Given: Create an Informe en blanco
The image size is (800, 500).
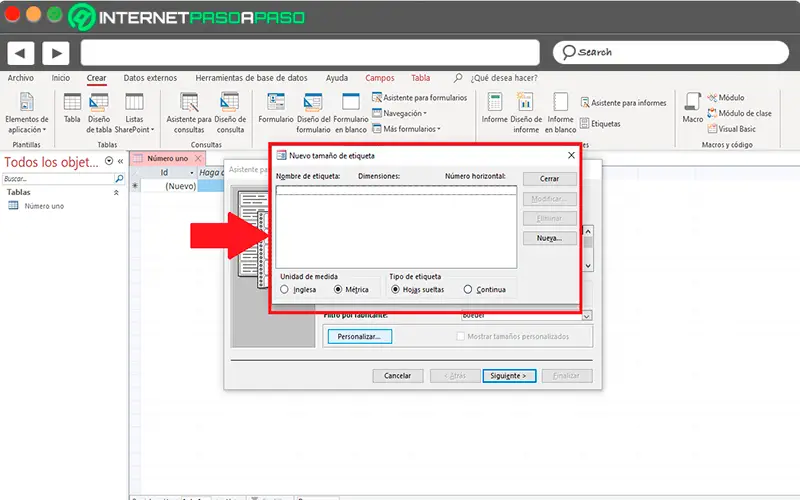Looking at the screenshot, I should (x=560, y=113).
